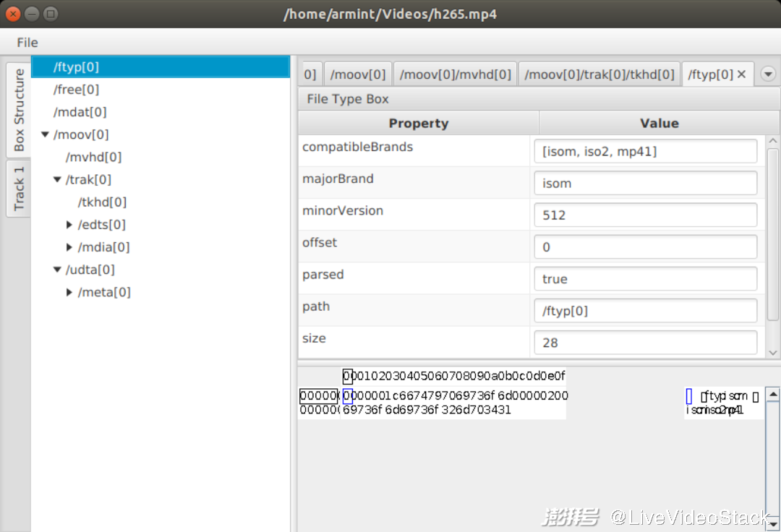Close the /ftyp[0] tab
Viewport: 781px width, 532px height.
tap(742, 74)
